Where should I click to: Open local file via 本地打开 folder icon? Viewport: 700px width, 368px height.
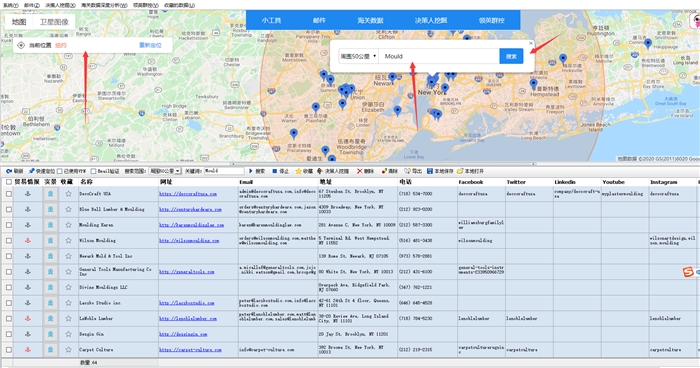click(460, 171)
